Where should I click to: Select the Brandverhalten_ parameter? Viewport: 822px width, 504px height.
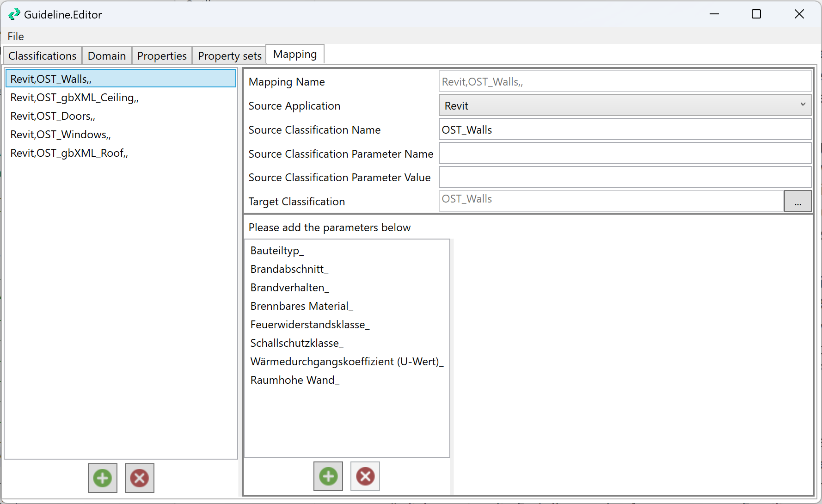click(x=347, y=287)
